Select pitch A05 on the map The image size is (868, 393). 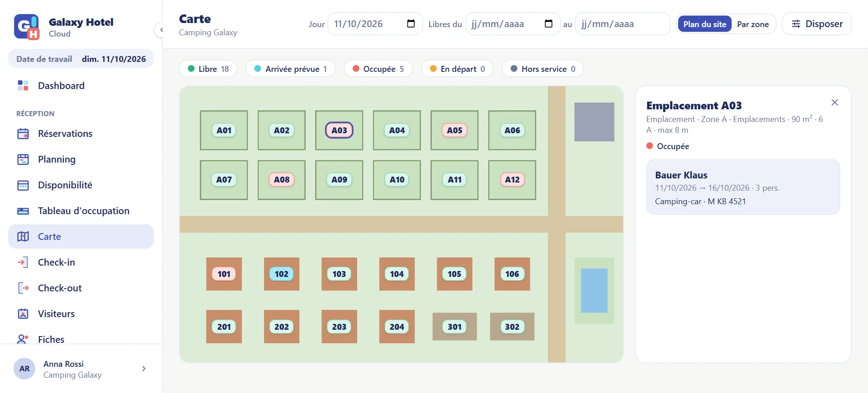454,130
